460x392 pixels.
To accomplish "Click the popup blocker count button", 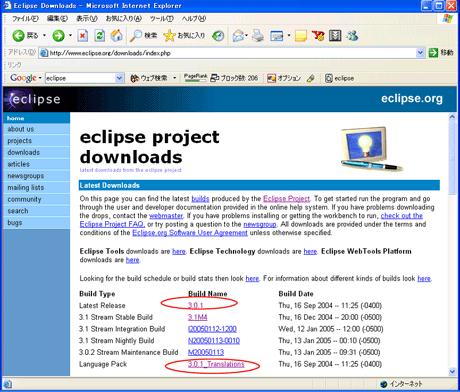I will click(234, 78).
